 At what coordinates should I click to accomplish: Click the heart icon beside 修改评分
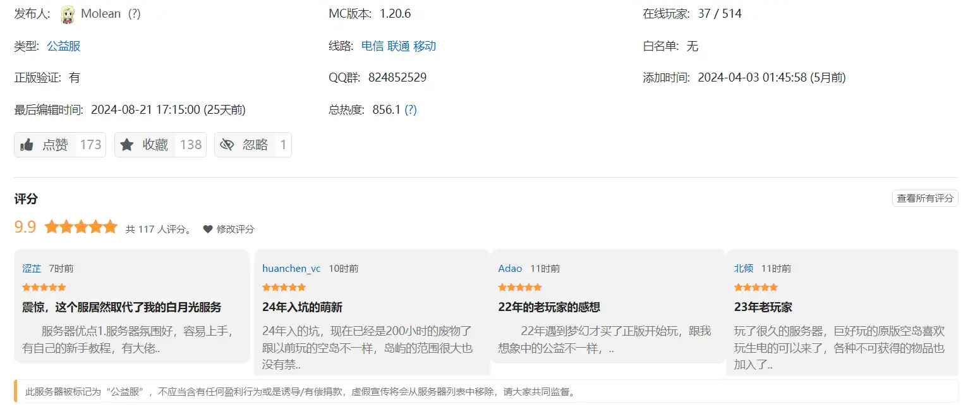tap(208, 229)
